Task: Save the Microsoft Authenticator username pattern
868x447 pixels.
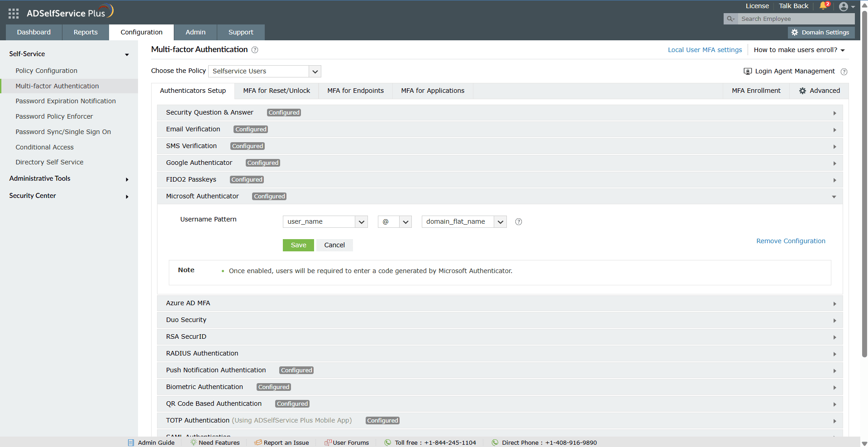Action: click(x=298, y=245)
